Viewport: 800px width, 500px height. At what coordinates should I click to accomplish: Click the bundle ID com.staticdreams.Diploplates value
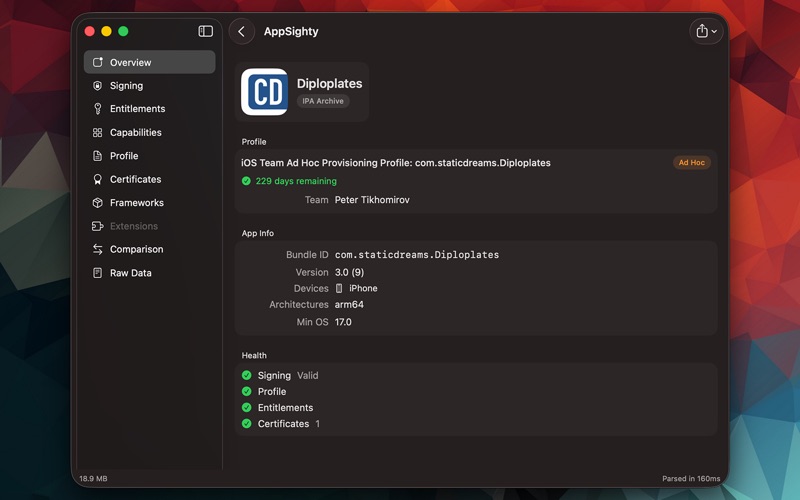pyautogui.click(x=417, y=255)
